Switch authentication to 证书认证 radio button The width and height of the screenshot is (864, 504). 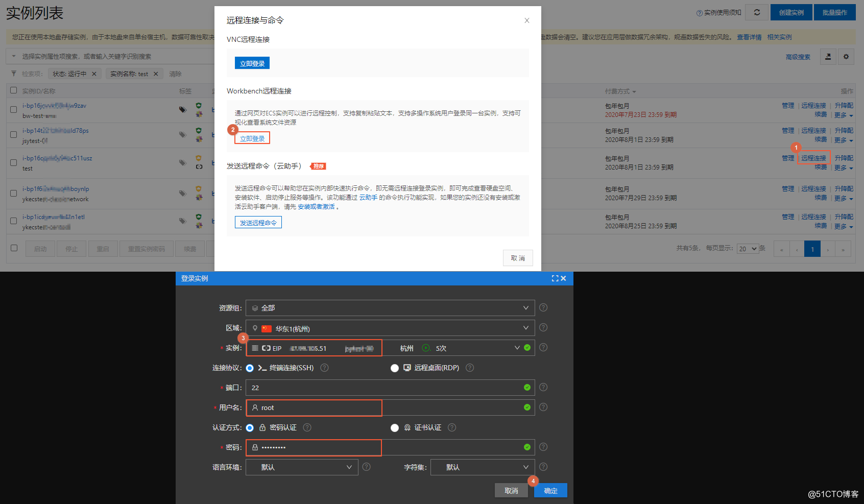[394, 427]
